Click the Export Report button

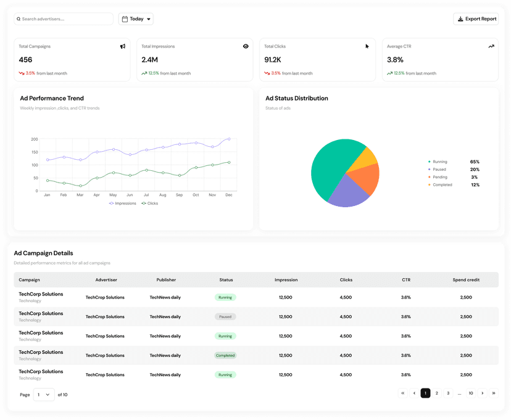click(x=476, y=19)
